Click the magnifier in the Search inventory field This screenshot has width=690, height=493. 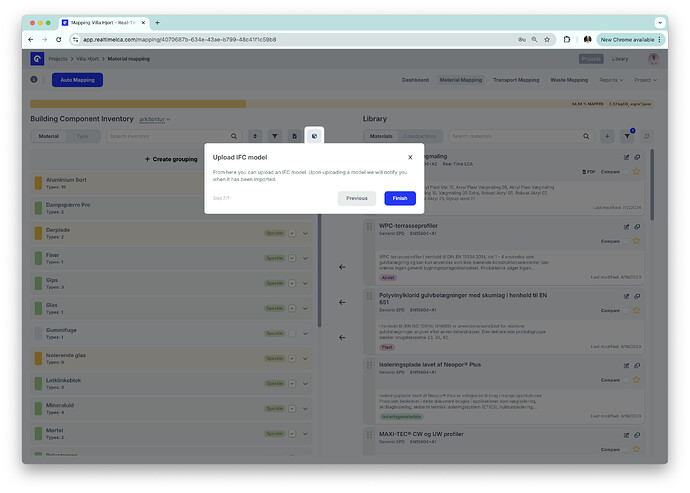pos(234,136)
